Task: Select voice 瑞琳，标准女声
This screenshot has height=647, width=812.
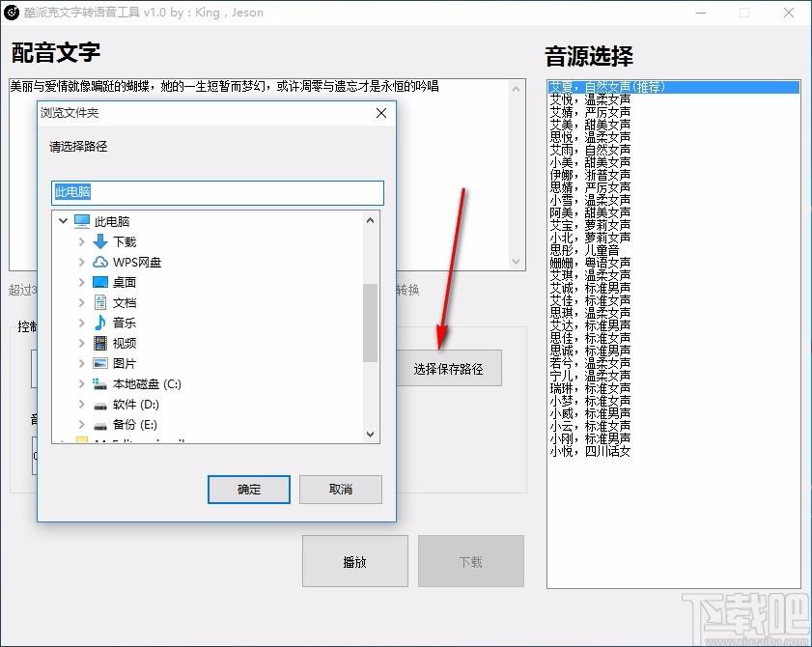Action: 590,388
